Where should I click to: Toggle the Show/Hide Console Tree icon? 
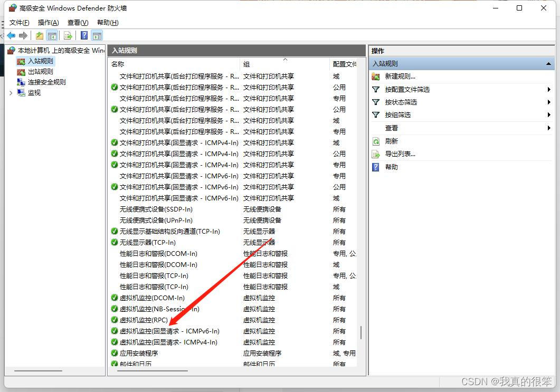(52, 35)
